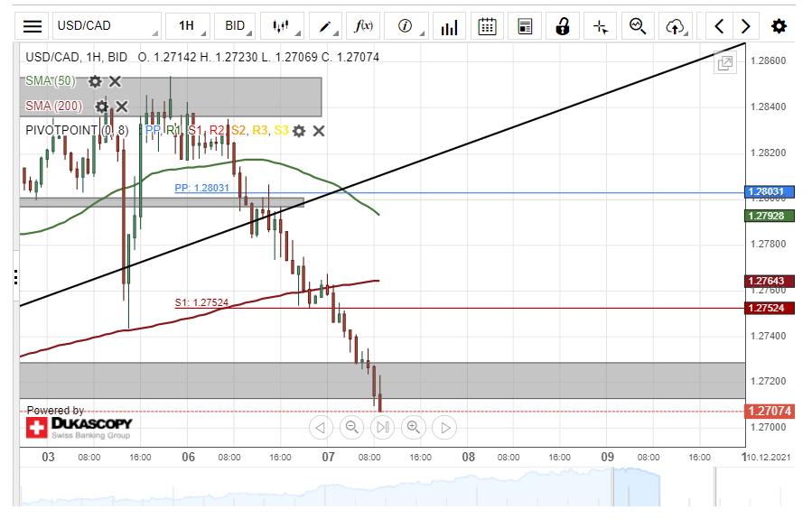Image resolution: width=812 pixels, height=519 pixels.
Task: Open the calendar icon
Action: tap(487, 26)
